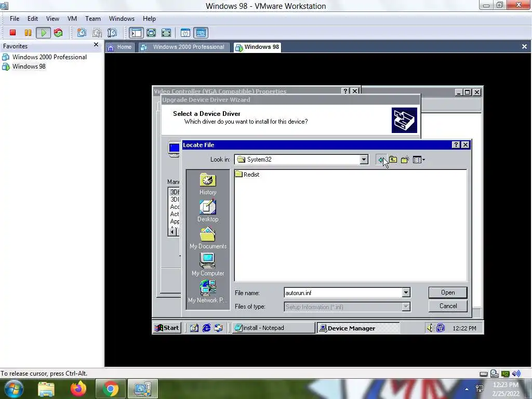Screen dimensions: 532x399
Task: Click the Windows 98 Start button
Action: (x=167, y=328)
